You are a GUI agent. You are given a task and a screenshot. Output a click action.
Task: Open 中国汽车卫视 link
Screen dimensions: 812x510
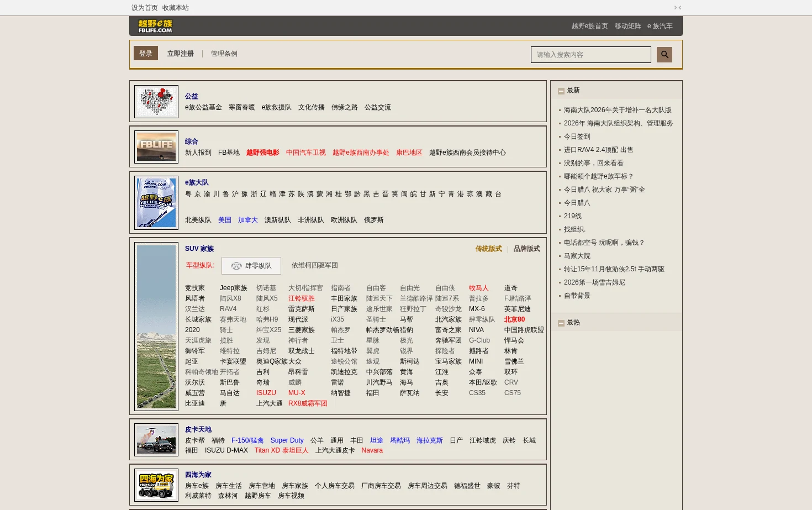306,153
